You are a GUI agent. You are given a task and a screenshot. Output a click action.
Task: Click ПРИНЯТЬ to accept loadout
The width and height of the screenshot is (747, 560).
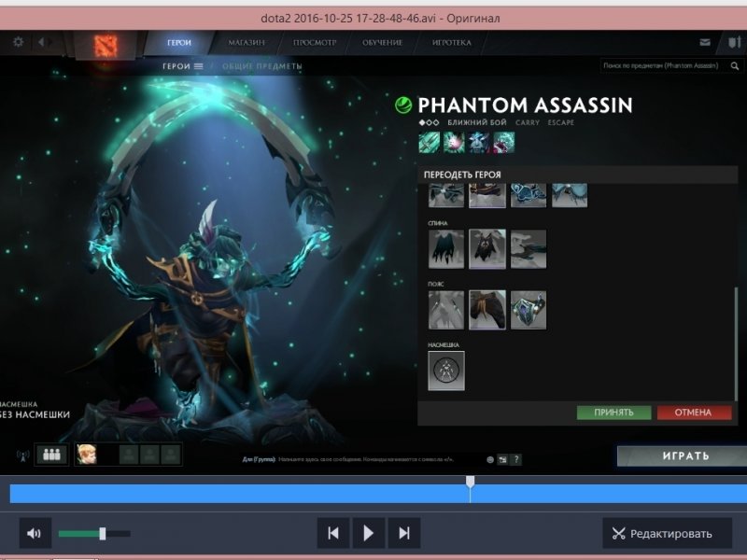click(613, 413)
